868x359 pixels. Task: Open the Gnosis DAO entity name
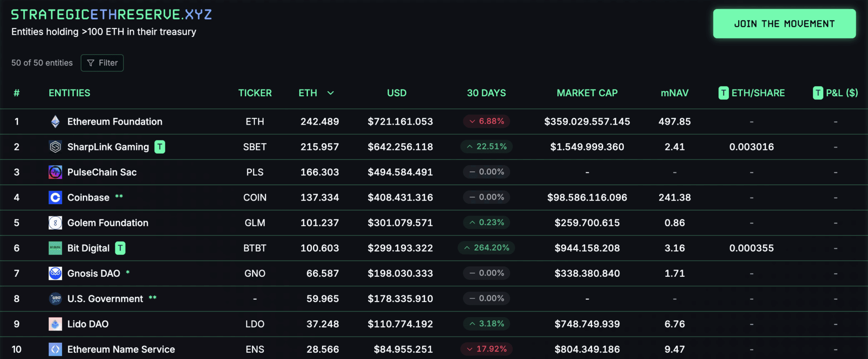94,273
